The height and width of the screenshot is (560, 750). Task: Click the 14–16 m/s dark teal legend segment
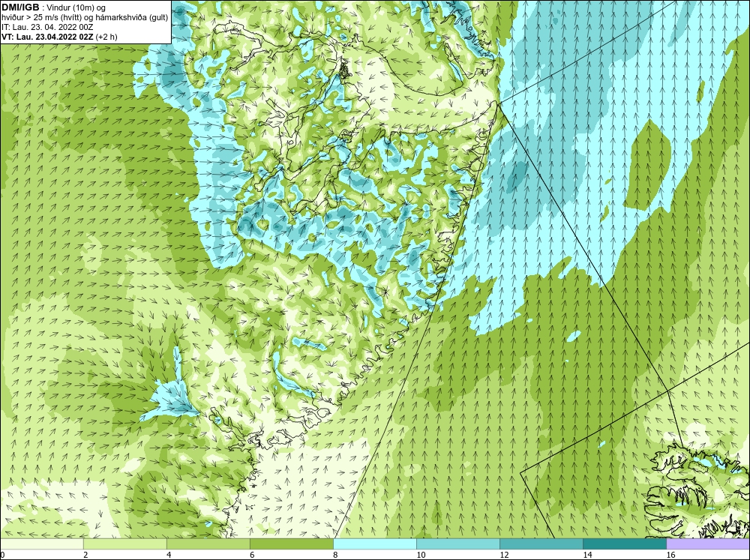[x=625, y=544]
